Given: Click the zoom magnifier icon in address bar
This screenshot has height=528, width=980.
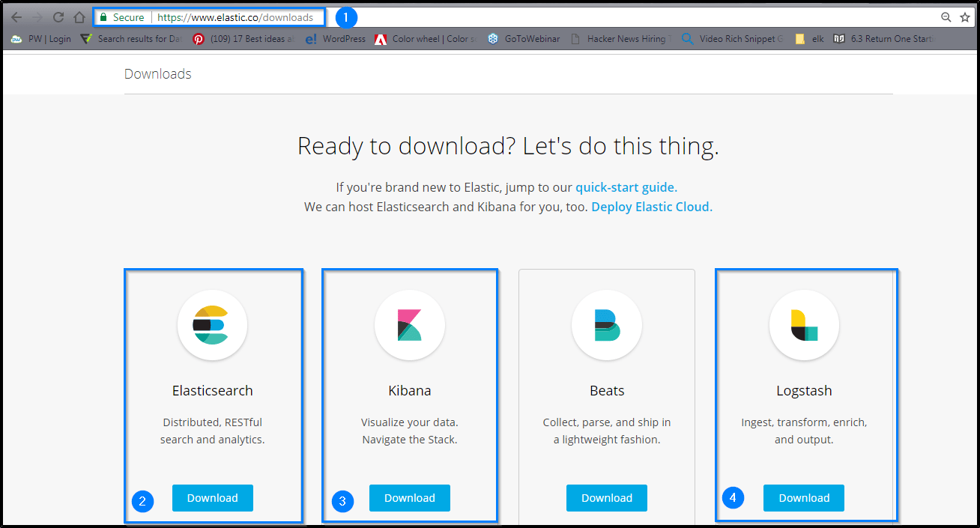Looking at the screenshot, I should coord(946,17).
